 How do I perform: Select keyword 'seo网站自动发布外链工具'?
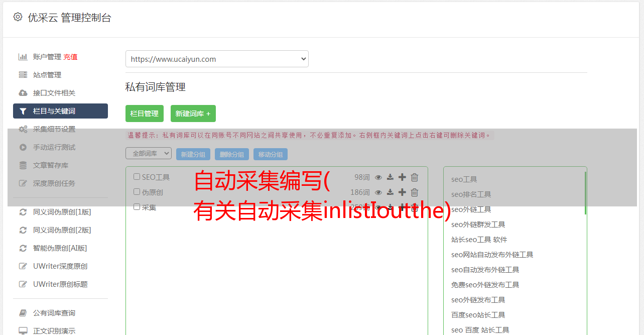click(492, 255)
